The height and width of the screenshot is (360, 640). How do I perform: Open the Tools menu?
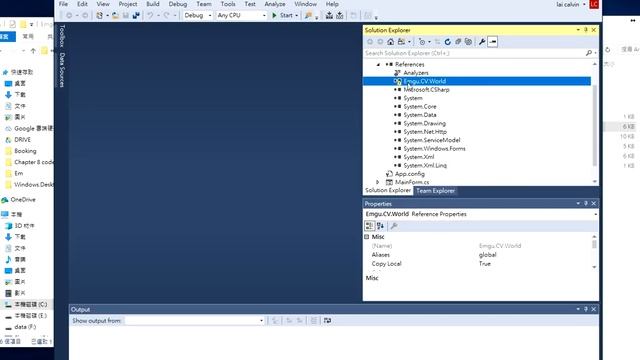pyautogui.click(x=228, y=4)
